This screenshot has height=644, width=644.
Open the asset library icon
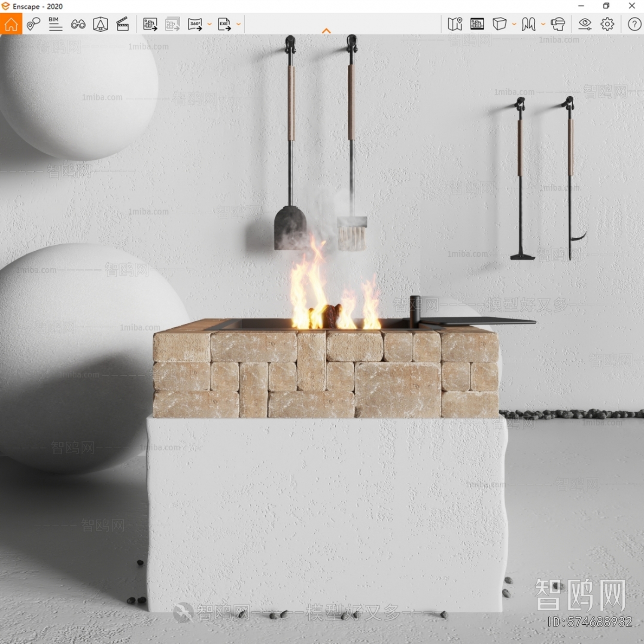477,24
